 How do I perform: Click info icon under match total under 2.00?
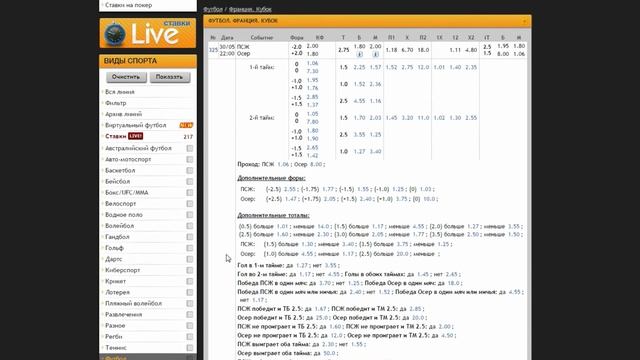(376, 54)
